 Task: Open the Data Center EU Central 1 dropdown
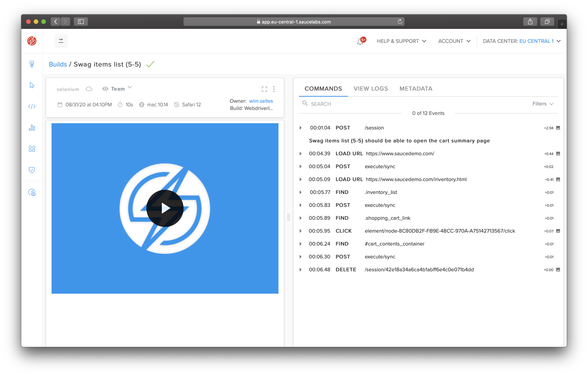coord(521,41)
